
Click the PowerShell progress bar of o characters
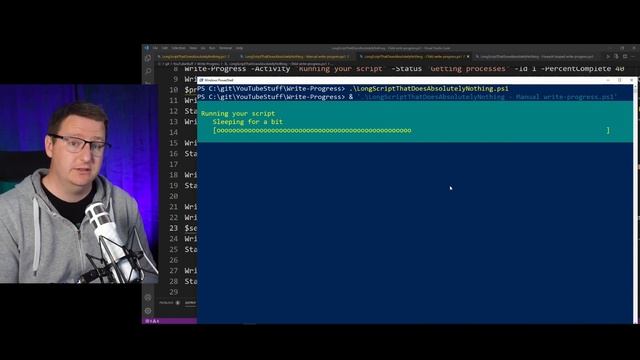[x=411, y=130]
